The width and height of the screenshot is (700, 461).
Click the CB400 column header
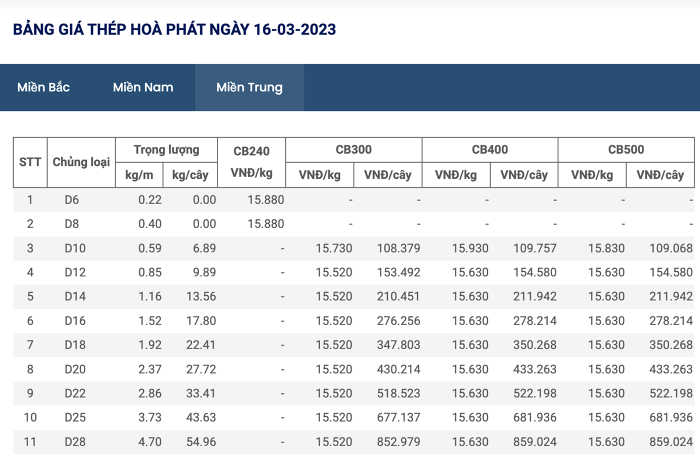[x=490, y=150]
